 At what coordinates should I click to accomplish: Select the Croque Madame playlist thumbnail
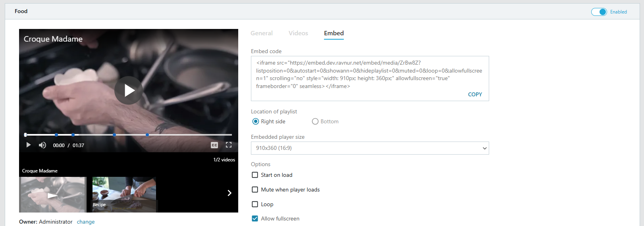(53, 194)
